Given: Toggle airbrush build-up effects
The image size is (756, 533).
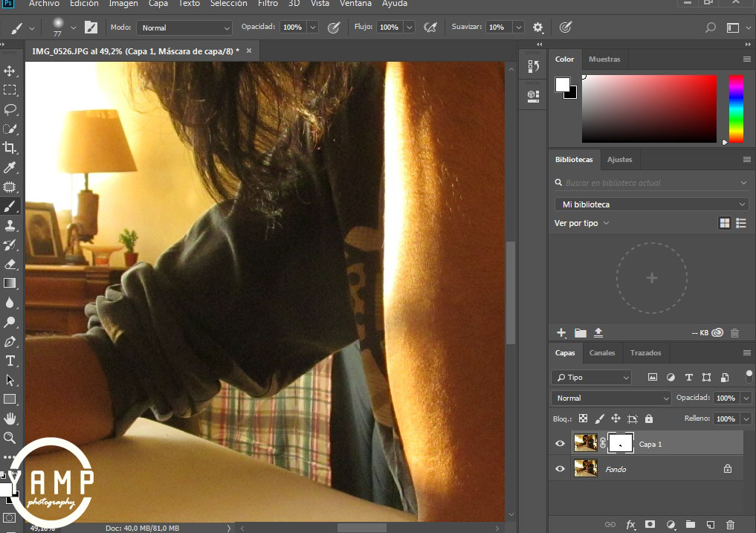Looking at the screenshot, I should [x=430, y=28].
